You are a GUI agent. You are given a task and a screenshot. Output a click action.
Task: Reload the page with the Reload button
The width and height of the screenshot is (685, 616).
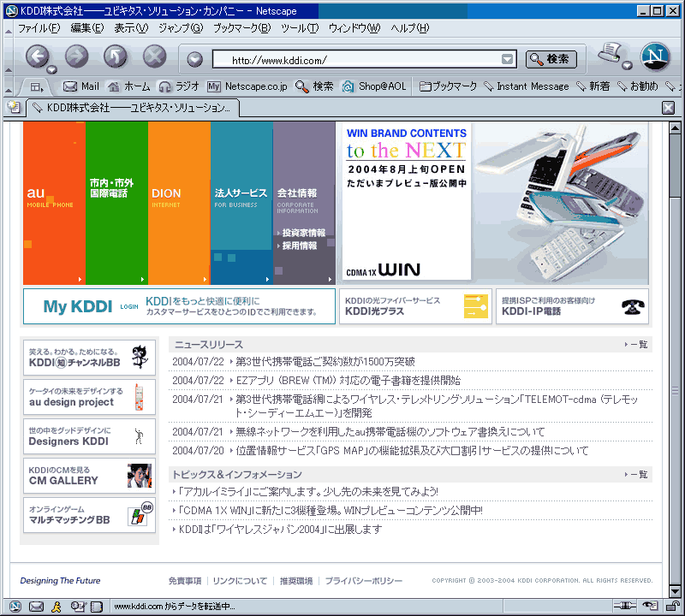[116, 56]
